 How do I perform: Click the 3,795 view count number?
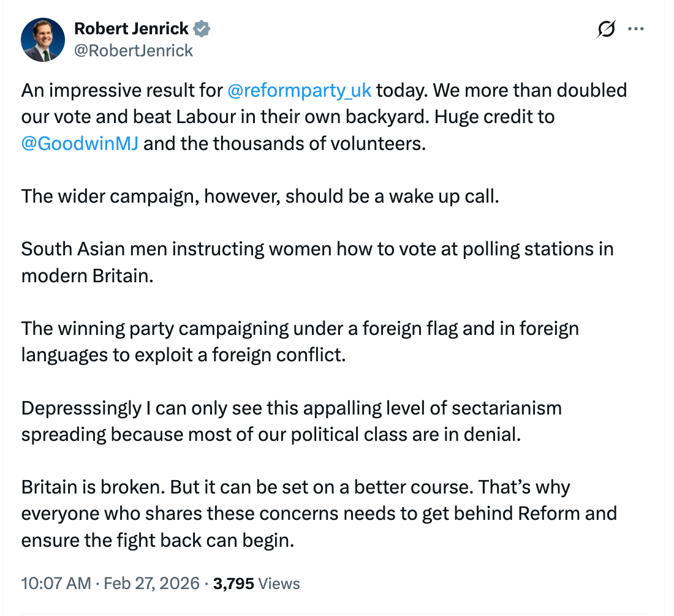coord(233,584)
